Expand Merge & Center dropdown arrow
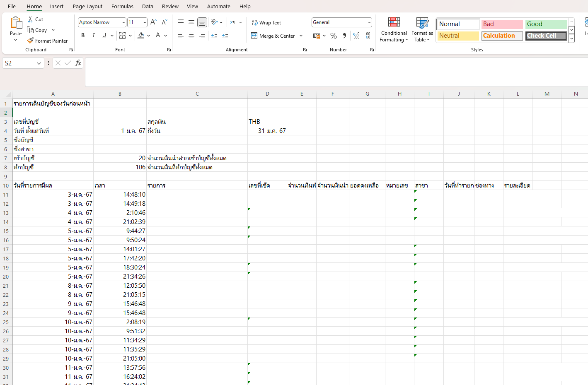 (301, 36)
